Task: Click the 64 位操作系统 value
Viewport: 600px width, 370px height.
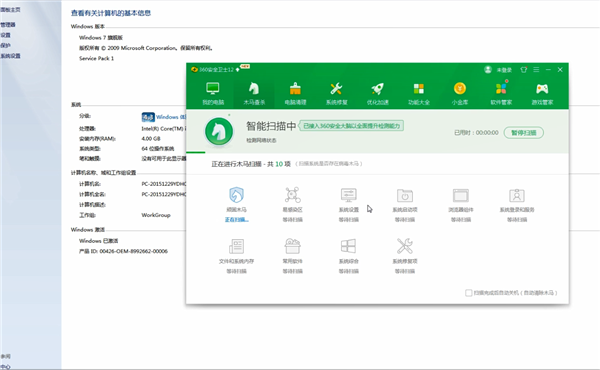Action: coord(158,148)
